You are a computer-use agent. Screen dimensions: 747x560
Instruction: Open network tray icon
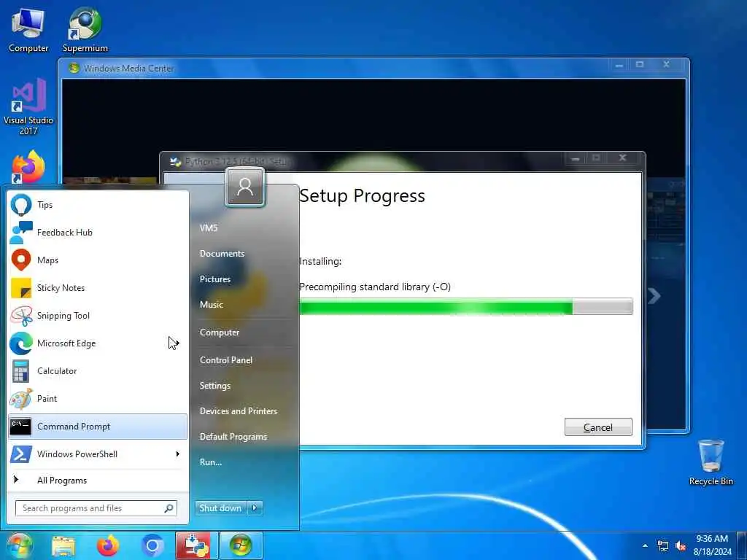662,545
